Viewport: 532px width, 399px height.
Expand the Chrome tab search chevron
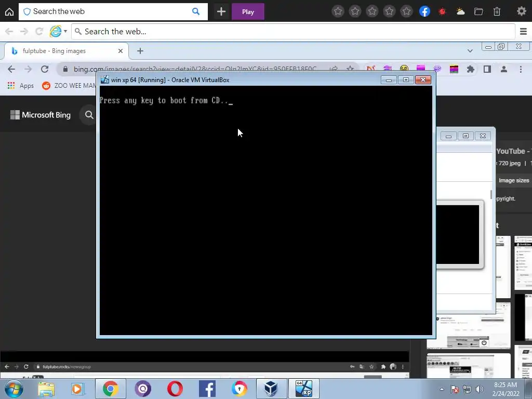click(470, 51)
